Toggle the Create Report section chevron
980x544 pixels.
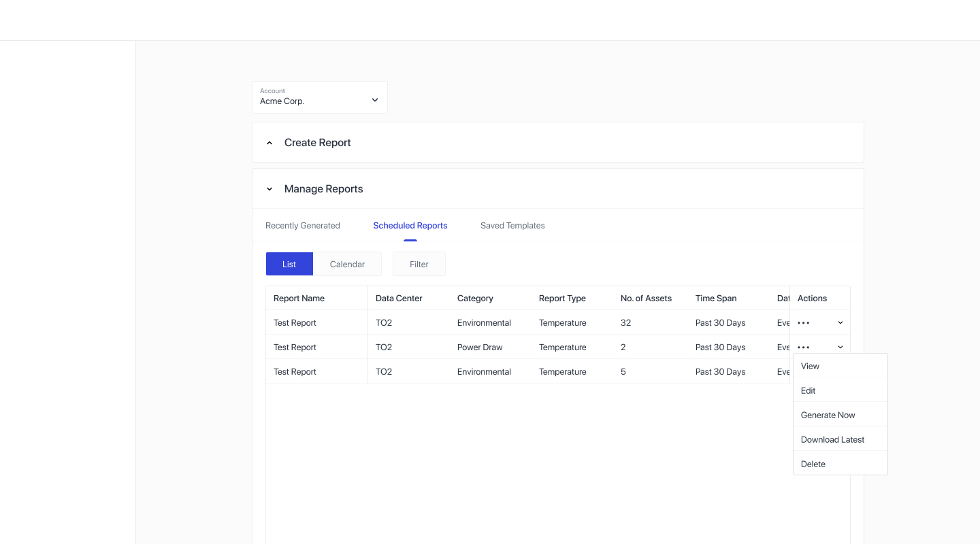pos(269,143)
